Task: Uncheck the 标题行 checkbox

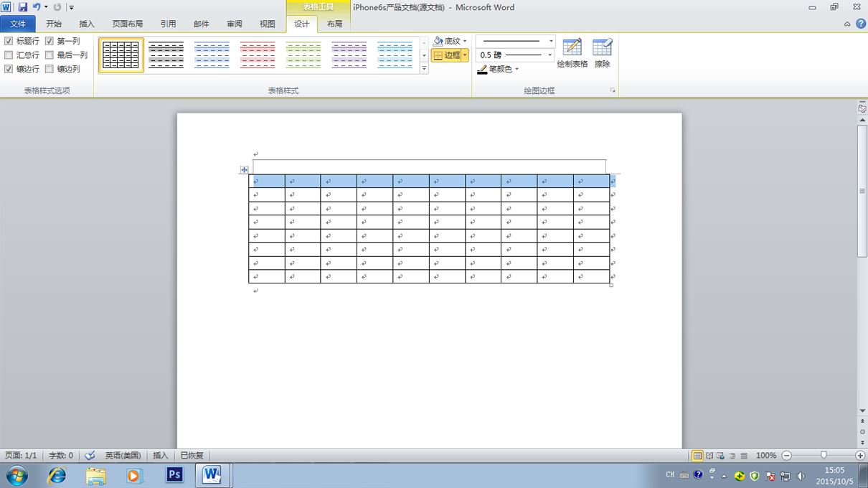Action: coord(9,42)
